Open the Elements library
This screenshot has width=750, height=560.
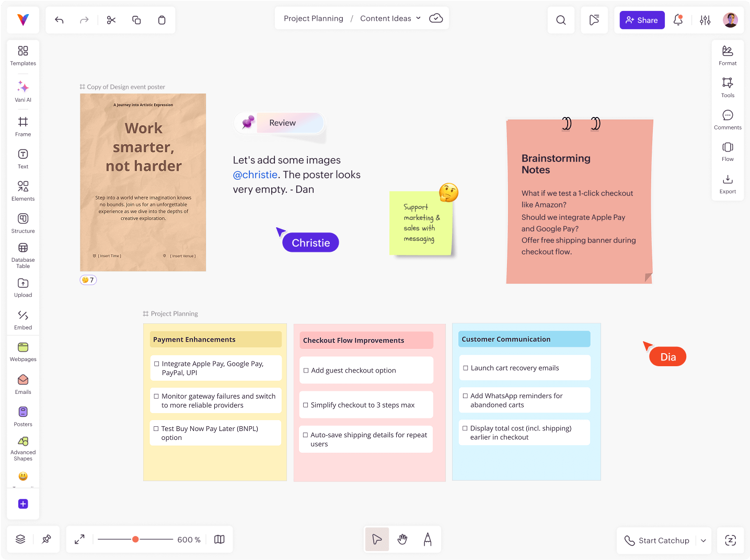click(x=22, y=191)
